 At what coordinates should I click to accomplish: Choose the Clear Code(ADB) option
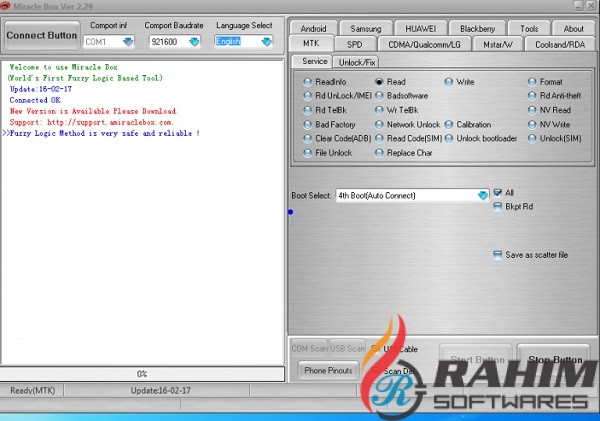tap(337, 139)
